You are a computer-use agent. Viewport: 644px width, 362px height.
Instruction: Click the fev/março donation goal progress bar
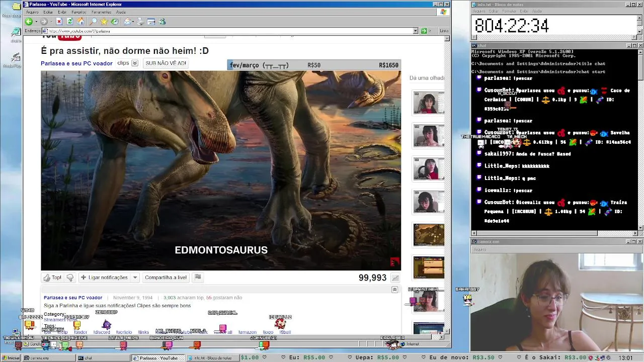coord(314,65)
